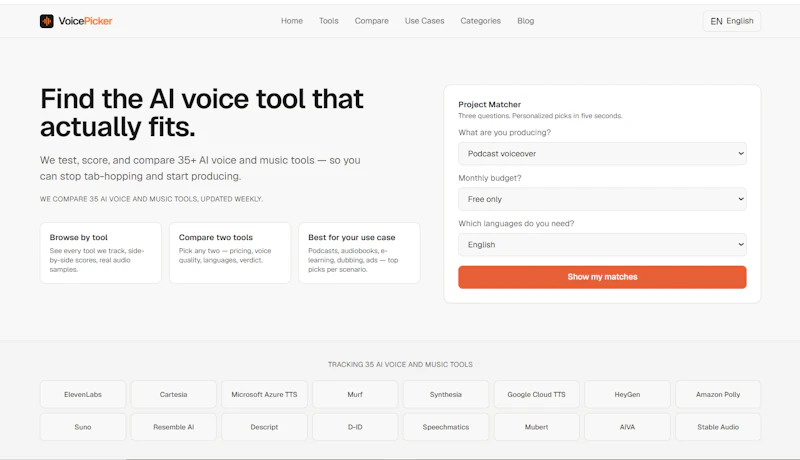This screenshot has width=800, height=460.
Task: Open the Browse by tool card
Action: tap(101, 253)
